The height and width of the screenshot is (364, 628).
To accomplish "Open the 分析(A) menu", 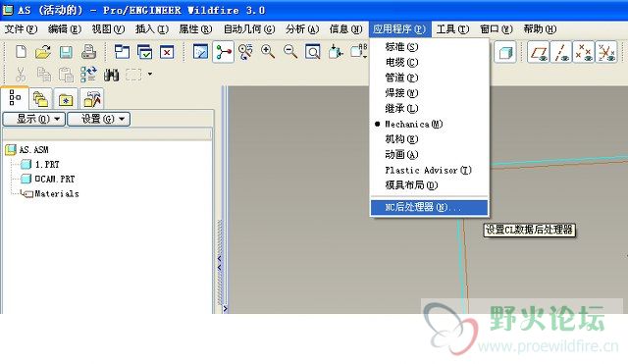I will (x=302, y=29).
